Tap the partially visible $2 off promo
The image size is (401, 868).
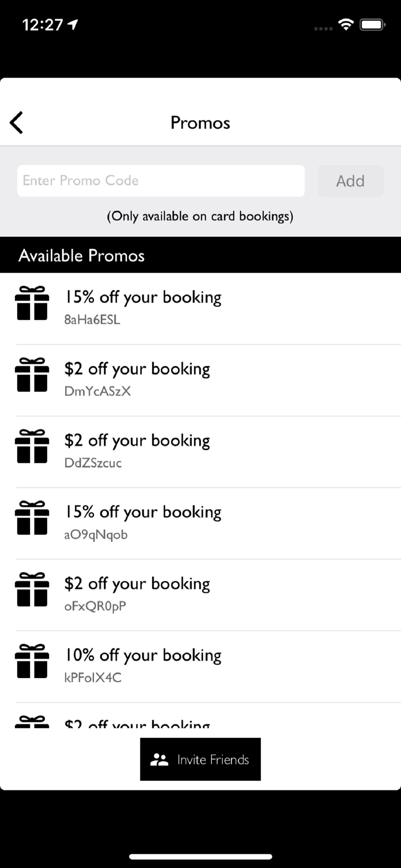pyautogui.click(x=200, y=716)
